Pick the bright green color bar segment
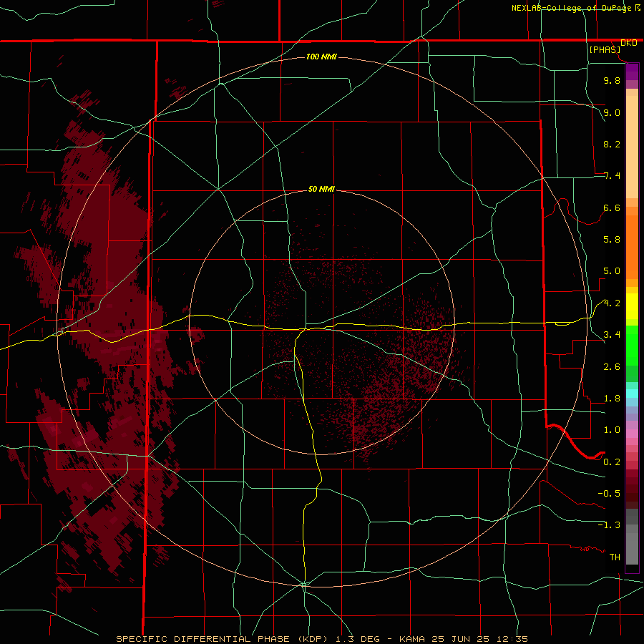The width and height of the screenshot is (644, 644). [x=632, y=346]
